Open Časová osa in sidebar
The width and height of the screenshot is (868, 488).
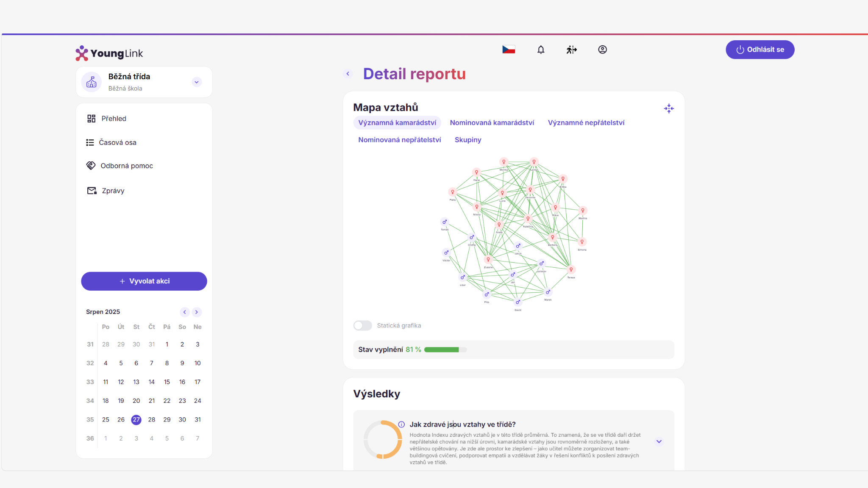pos(117,142)
